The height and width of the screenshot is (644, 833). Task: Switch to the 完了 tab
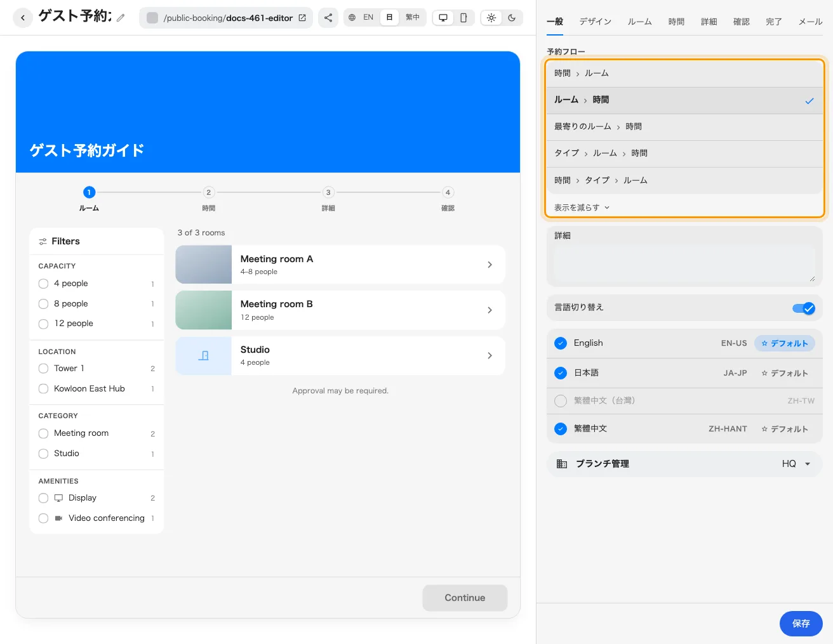(x=774, y=22)
